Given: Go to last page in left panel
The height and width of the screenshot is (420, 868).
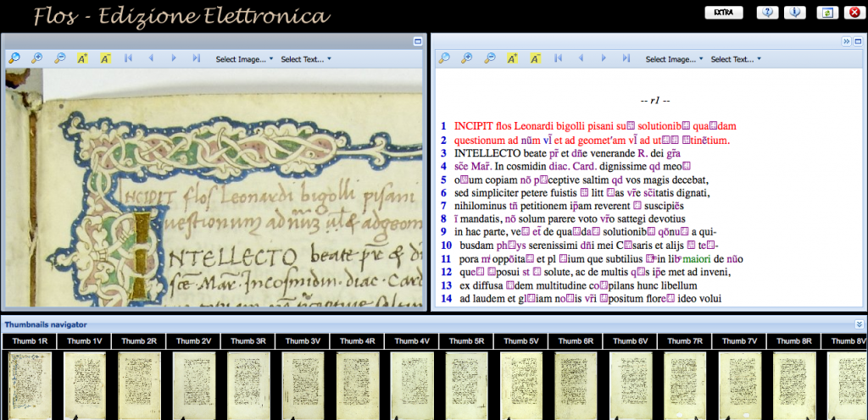Looking at the screenshot, I should [x=196, y=58].
